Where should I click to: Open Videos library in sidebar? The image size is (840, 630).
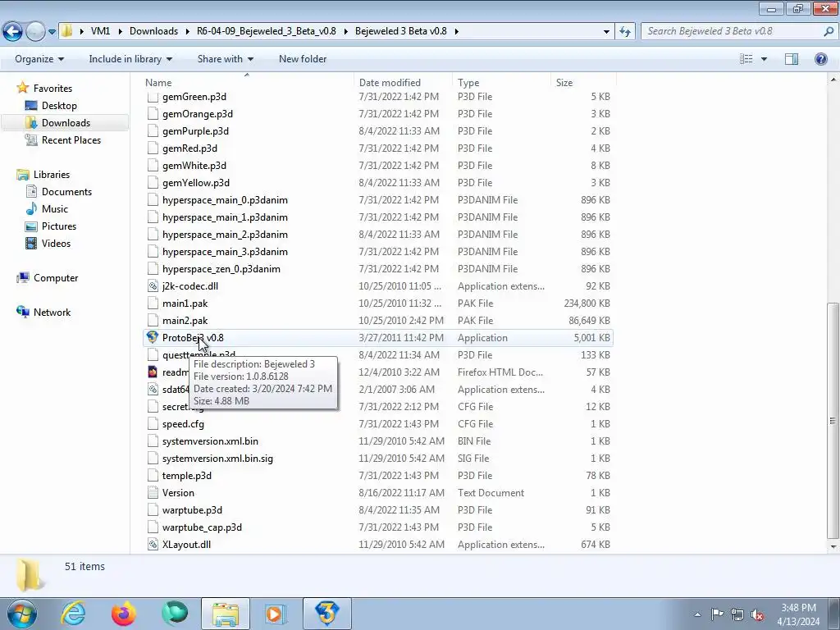tap(56, 243)
